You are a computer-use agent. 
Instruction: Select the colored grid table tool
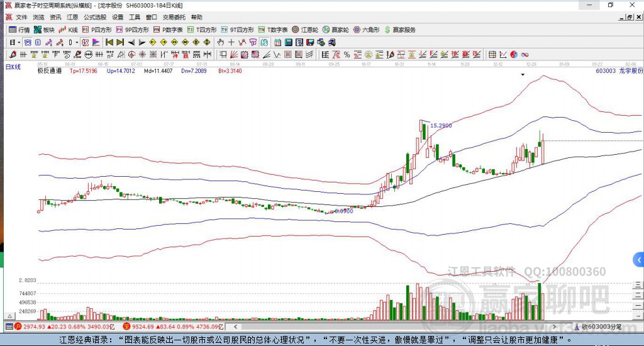pyautogui.click(x=492, y=55)
